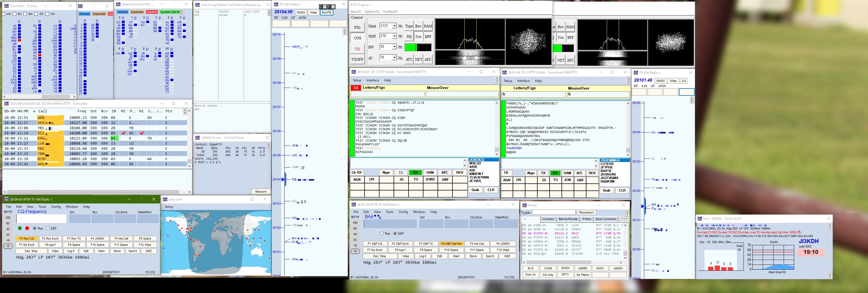The height and width of the screenshot is (293, 868).
Task: Select Run radio button in Radio 2 window
Action: point(382,233)
